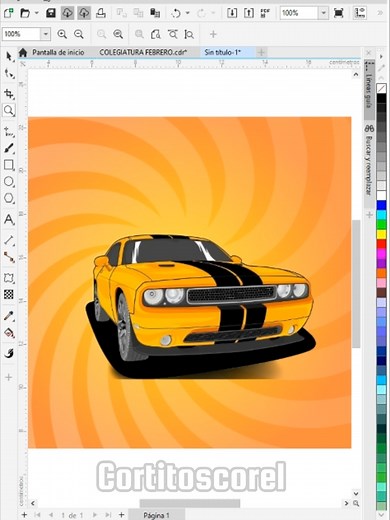Open quick customize plus in toolbox
The width and height of the screenshot is (390, 520).
pos(9,377)
